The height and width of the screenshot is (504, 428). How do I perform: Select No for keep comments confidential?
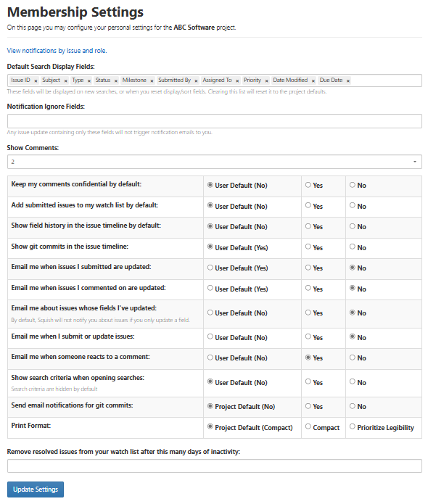point(353,185)
